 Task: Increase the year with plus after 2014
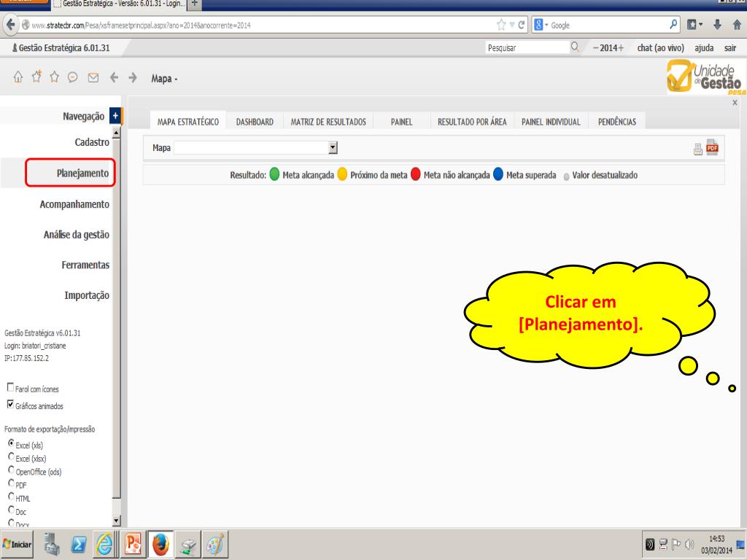tap(621, 47)
